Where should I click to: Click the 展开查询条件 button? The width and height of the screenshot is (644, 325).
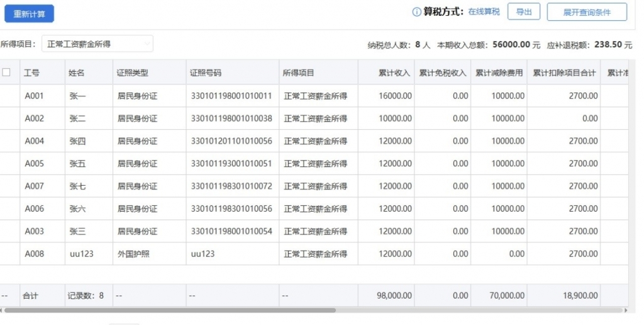[587, 12]
